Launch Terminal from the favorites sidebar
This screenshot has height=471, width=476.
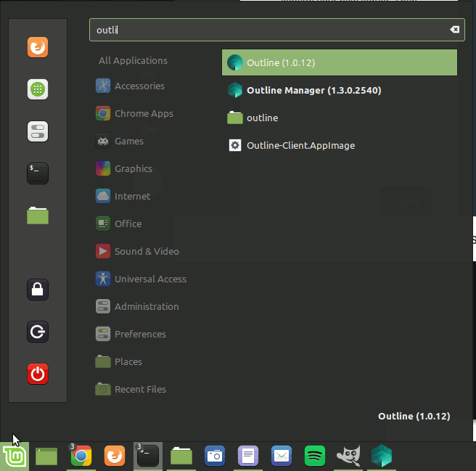tap(38, 173)
